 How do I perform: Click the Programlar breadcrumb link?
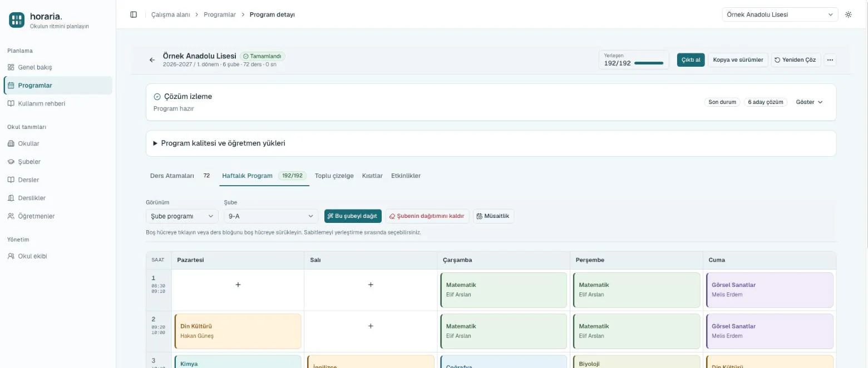point(220,14)
